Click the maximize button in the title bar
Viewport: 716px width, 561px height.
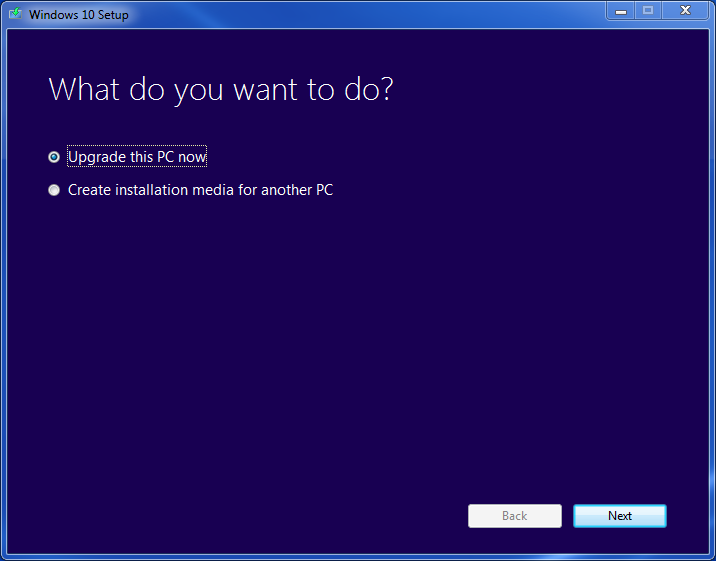pyautogui.click(x=648, y=11)
